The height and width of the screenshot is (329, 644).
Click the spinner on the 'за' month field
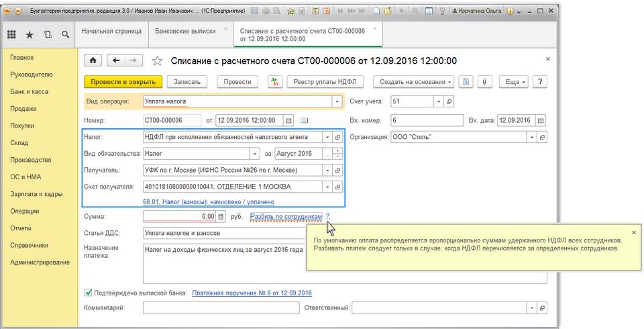(x=337, y=154)
